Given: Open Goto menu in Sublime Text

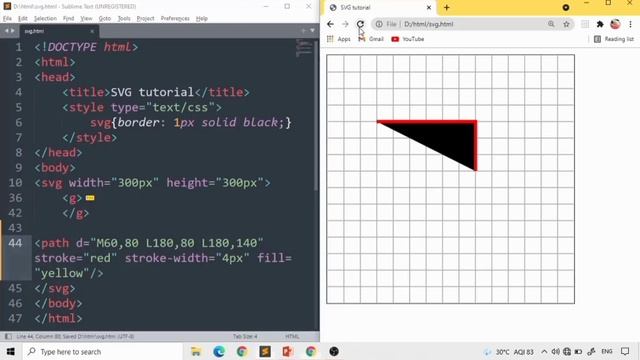Looking at the screenshot, I should 105,18.
